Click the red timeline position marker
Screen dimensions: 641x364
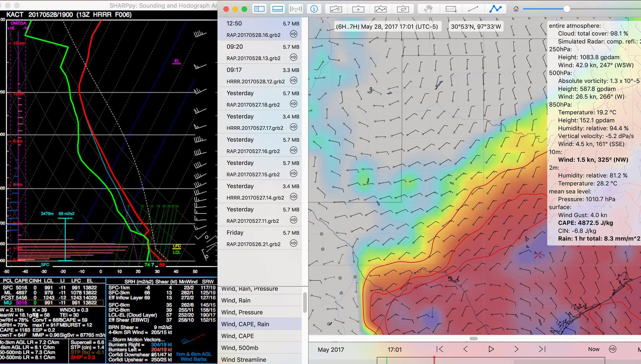pyautogui.click(x=434, y=359)
